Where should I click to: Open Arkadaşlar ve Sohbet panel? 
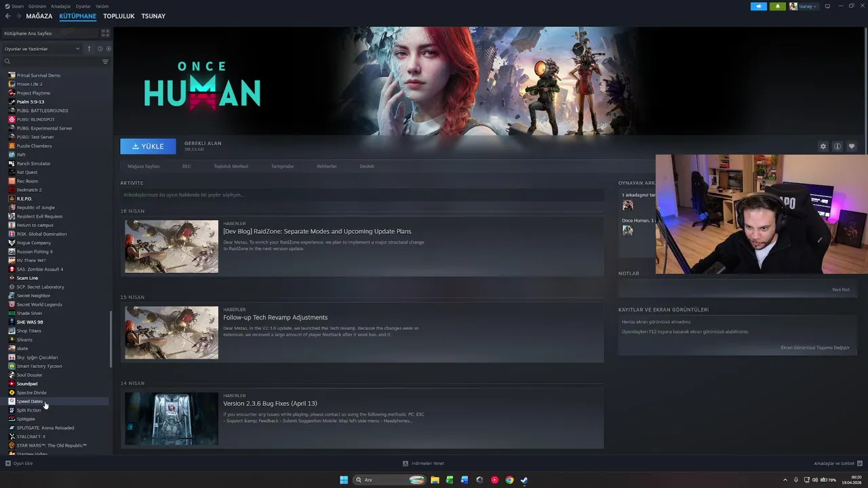837,464
